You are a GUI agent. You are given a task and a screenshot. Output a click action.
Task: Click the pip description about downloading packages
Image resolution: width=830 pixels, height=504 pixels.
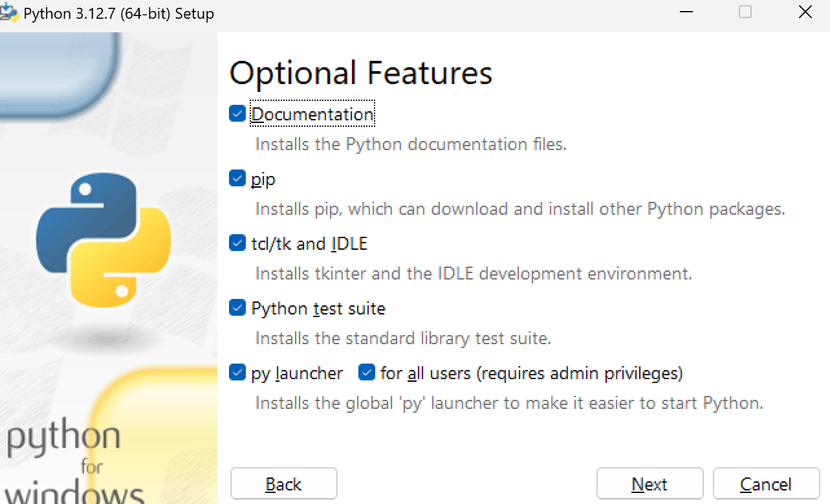point(520,209)
